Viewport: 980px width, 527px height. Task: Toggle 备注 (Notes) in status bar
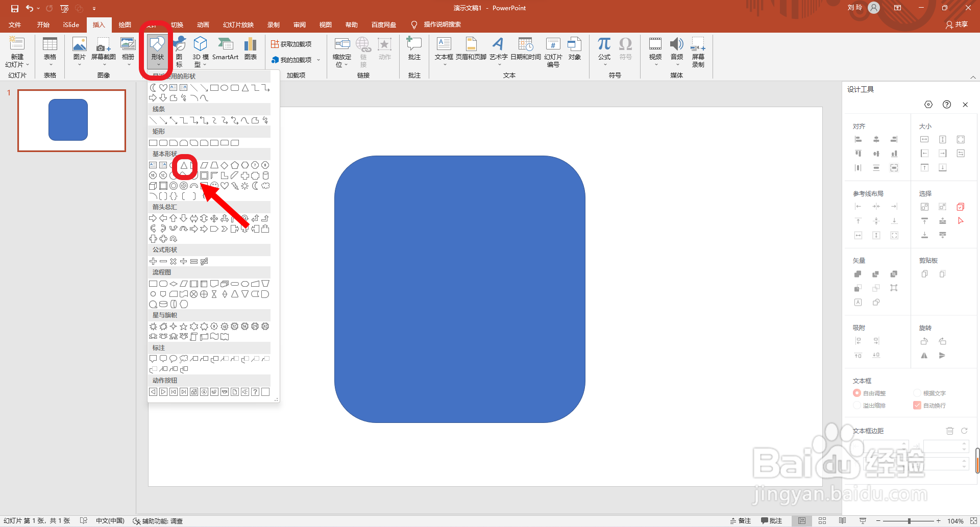click(x=740, y=521)
